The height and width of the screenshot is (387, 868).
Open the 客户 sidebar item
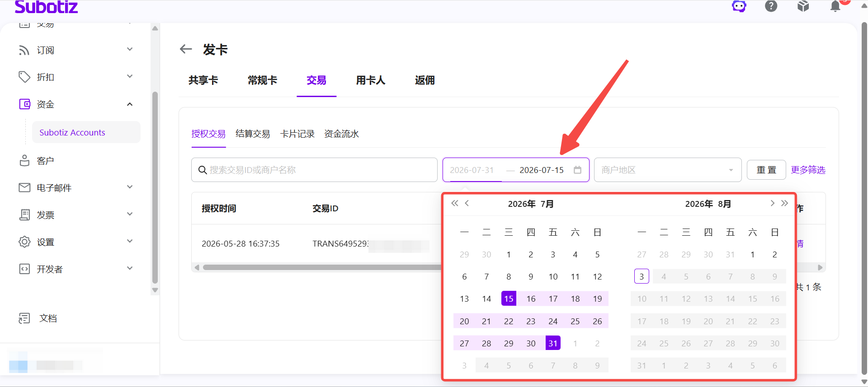45,161
